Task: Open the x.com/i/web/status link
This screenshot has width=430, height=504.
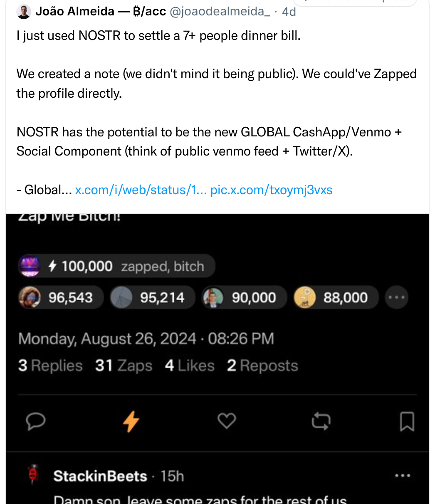Action: coord(141,190)
